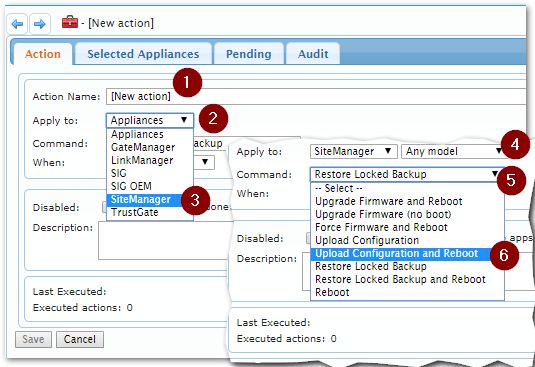Open the When dropdown in the left form

[205, 162]
